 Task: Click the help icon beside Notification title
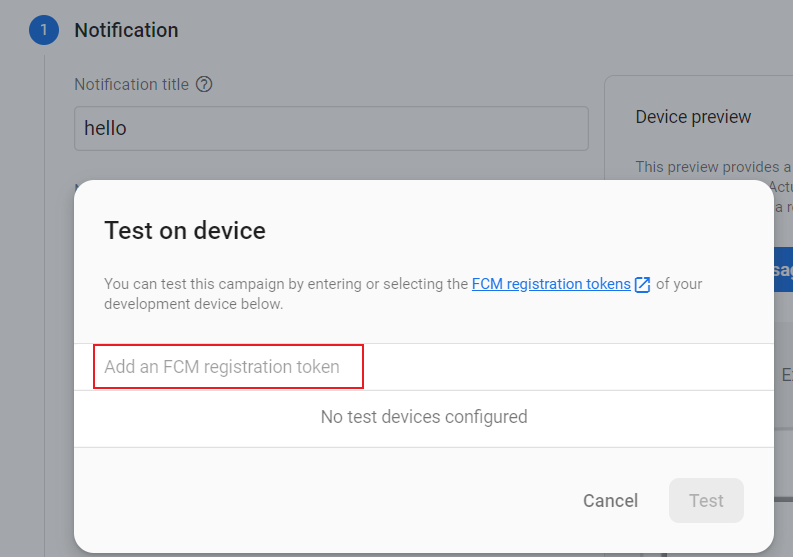[x=204, y=85]
